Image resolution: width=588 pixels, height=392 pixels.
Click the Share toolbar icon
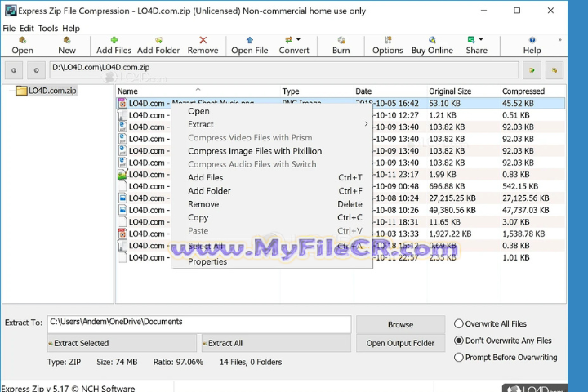click(476, 46)
